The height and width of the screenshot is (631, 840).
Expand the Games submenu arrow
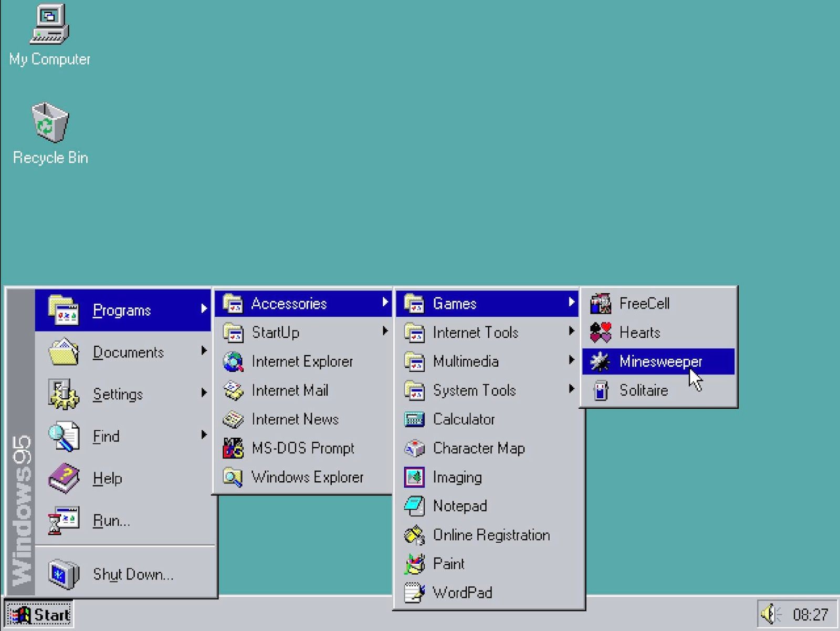[571, 302]
